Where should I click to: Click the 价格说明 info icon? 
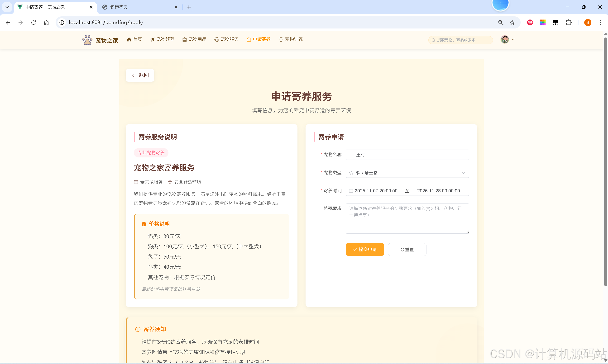point(144,224)
